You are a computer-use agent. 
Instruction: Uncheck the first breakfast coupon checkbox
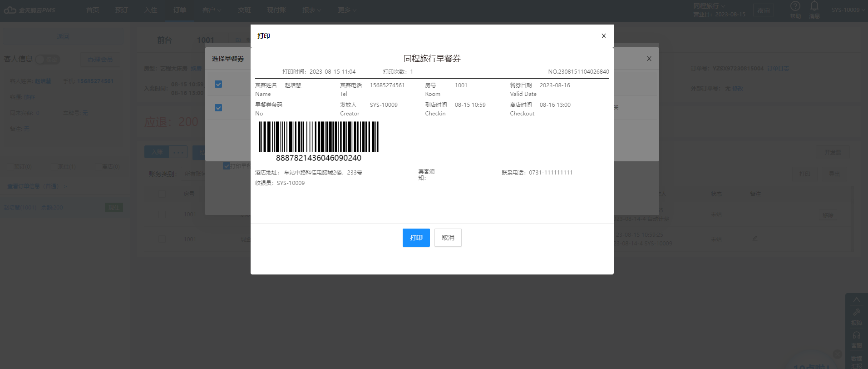[x=218, y=84]
